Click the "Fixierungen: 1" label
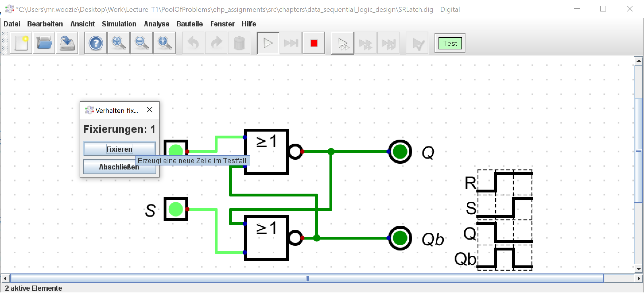The width and height of the screenshot is (644, 293). [119, 129]
